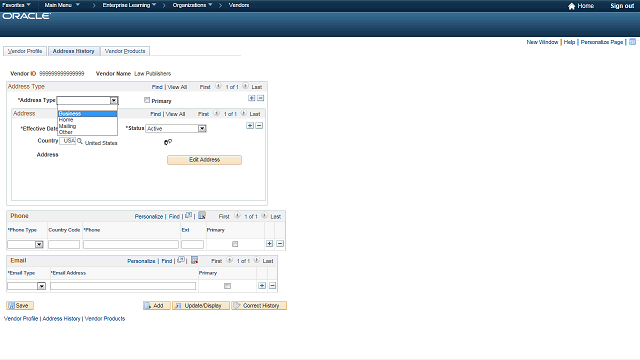Click the Home icon in top bar
640x360 pixels.
coord(571,6)
